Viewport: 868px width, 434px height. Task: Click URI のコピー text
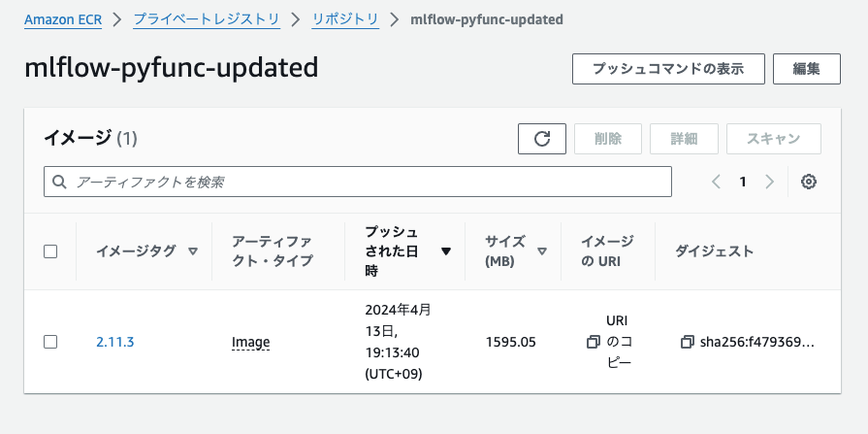pos(619,342)
